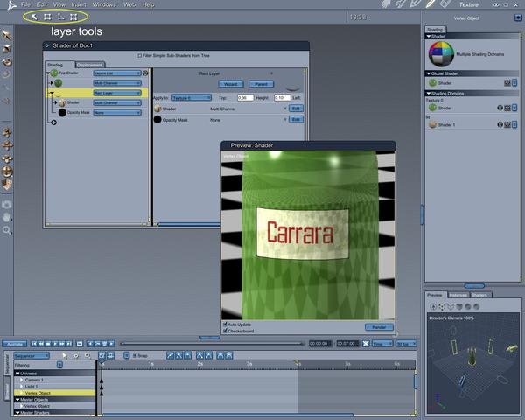Pick the Rotate tool in left toolbar

point(7,62)
